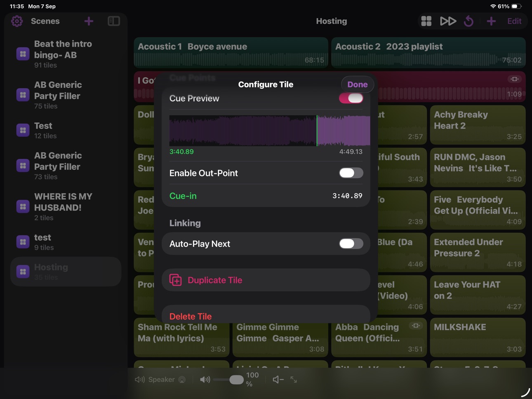Toggle the sidebar panel icon
The height and width of the screenshot is (399, 532).
click(114, 21)
